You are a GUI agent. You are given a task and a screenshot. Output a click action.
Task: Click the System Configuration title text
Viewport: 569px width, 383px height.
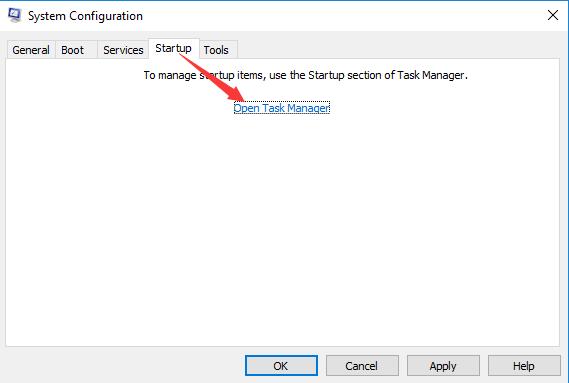click(85, 16)
